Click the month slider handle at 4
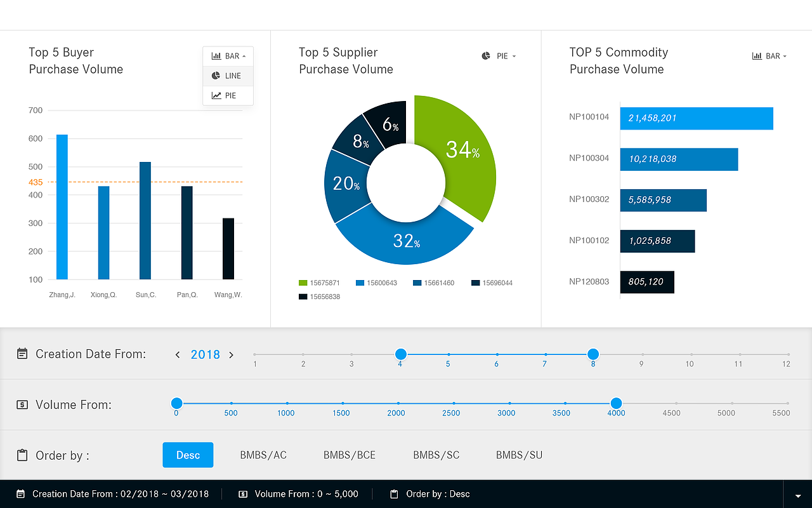Image resolution: width=812 pixels, height=508 pixels. tap(400, 354)
